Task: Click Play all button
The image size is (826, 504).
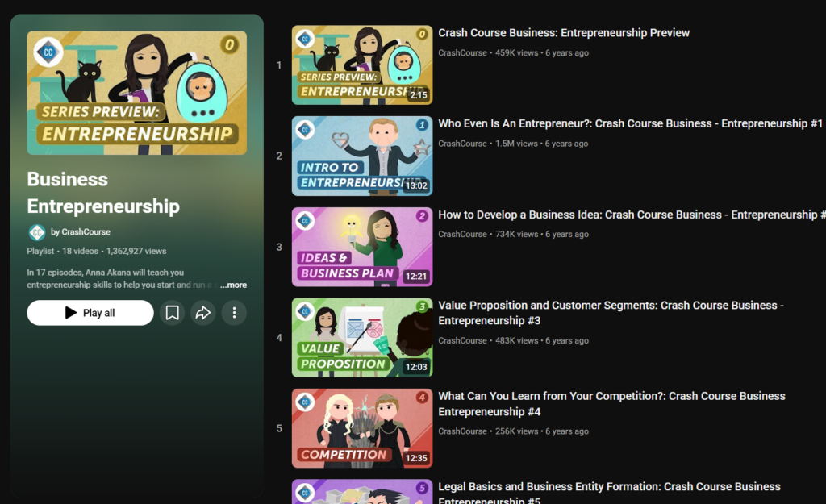Action: [x=90, y=313]
